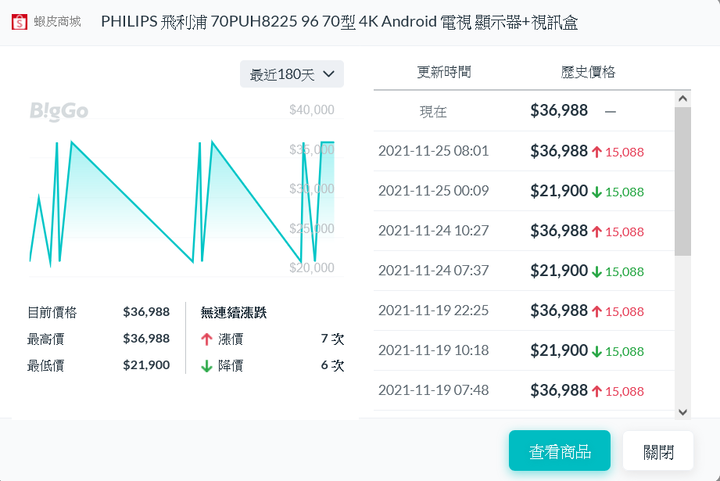Click the 無連續漲跌 heading
The width and height of the screenshot is (720, 481).
(x=233, y=313)
